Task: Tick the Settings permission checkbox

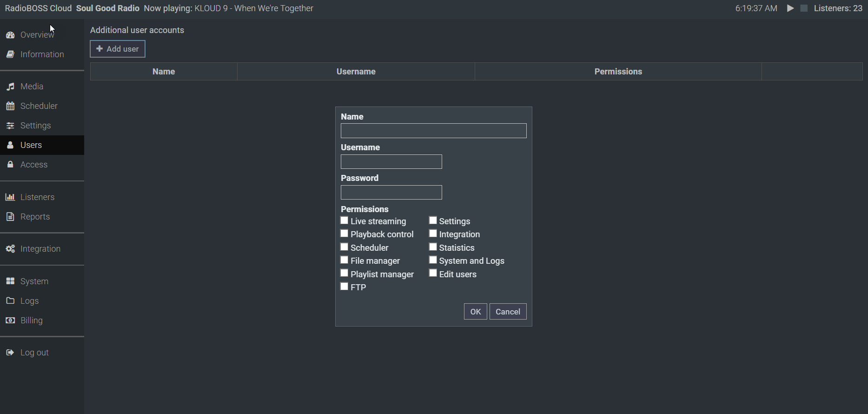Action: click(x=433, y=220)
